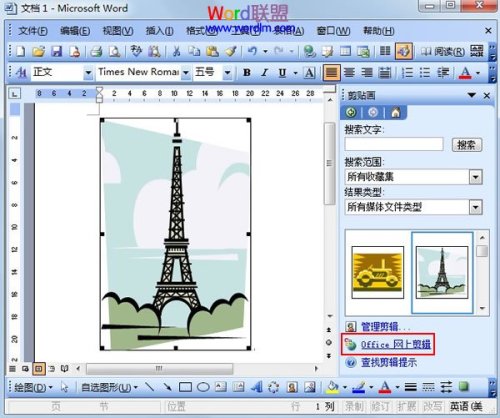Close the 剪贴画 task pane
This screenshot has height=418, width=500.
[x=487, y=96]
